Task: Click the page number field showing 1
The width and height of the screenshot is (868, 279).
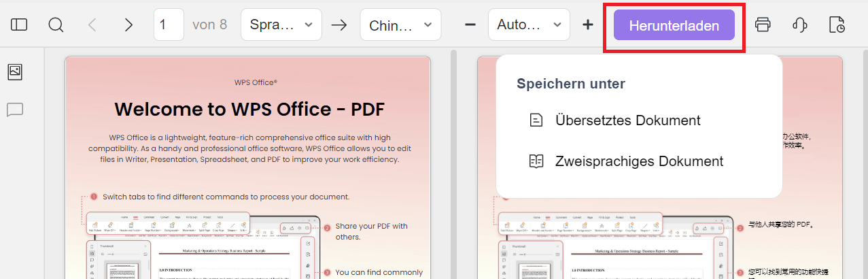Action: coord(169,24)
